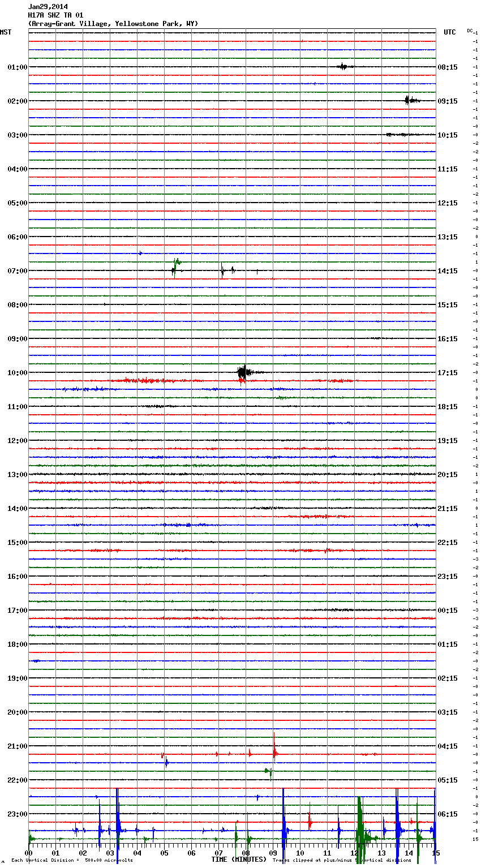Click the Traces clipped at plus/minus footnote
This screenshot has width=481, height=868.
point(342,861)
